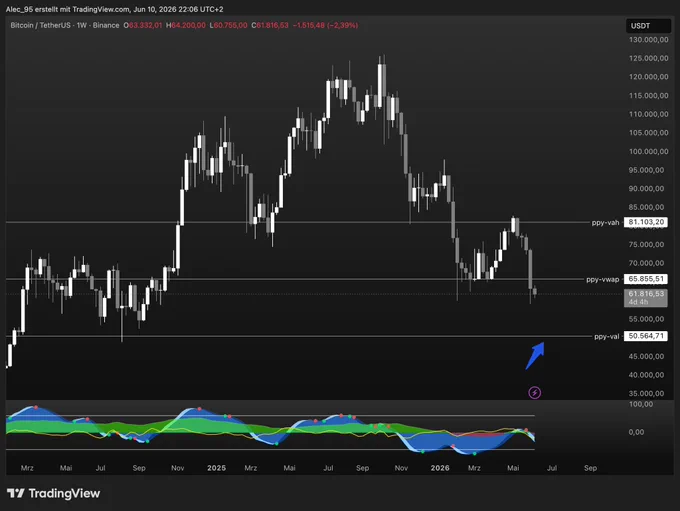The height and width of the screenshot is (511, 680).
Task: Click the 2025 label on the time axis
Action: pos(216,468)
